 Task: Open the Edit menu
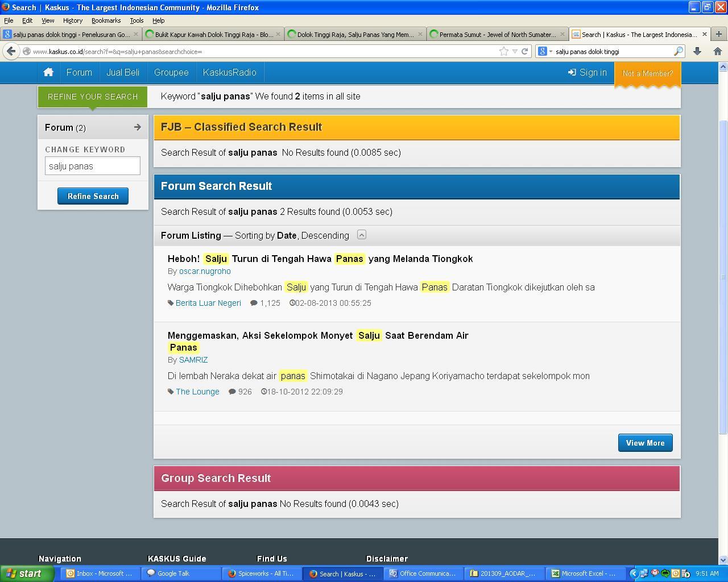click(x=27, y=20)
